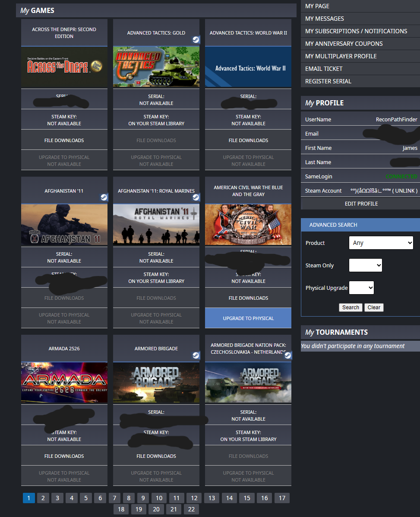Open the Physical Upgrade dropdown
Image resolution: width=420 pixels, height=517 pixels.
coord(361,288)
